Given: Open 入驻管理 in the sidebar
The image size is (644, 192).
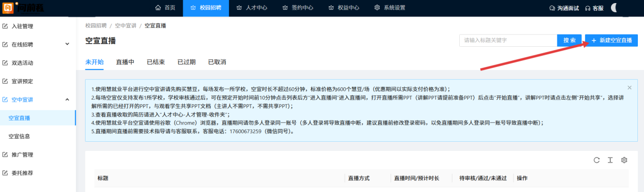Looking at the screenshot, I should pos(22,26).
